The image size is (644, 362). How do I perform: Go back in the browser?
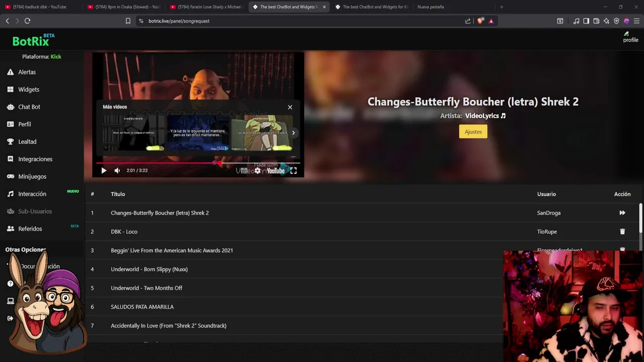tap(7, 21)
